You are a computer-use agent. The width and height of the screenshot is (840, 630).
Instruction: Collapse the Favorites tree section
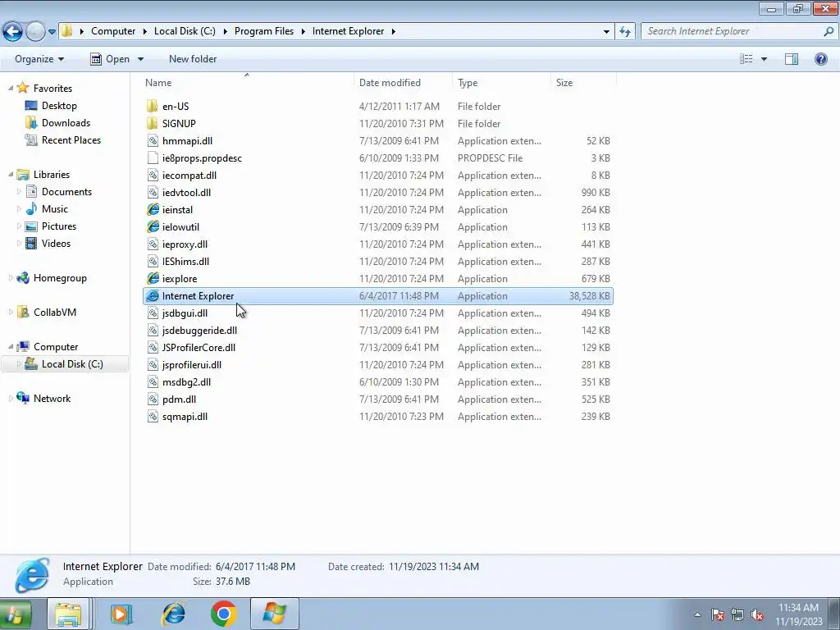pos(11,88)
